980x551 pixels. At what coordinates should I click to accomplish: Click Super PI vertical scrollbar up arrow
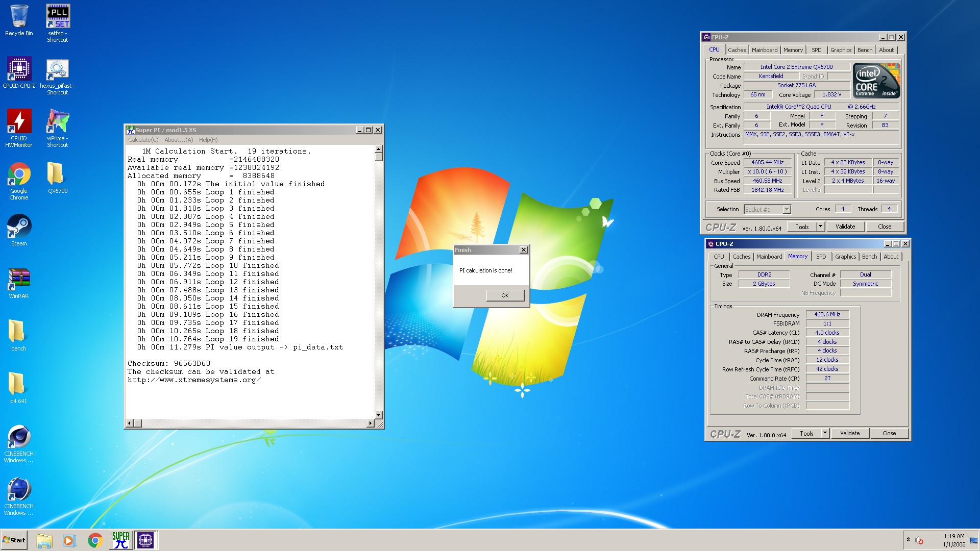[379, 149]
